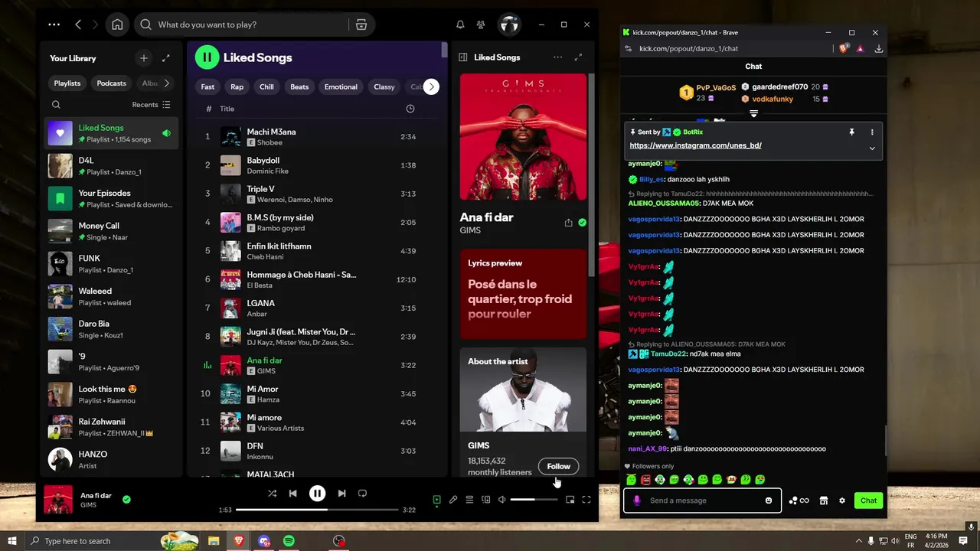Adjust the volume slider
The image size is (980, 551).
click(x=534, y=500)
